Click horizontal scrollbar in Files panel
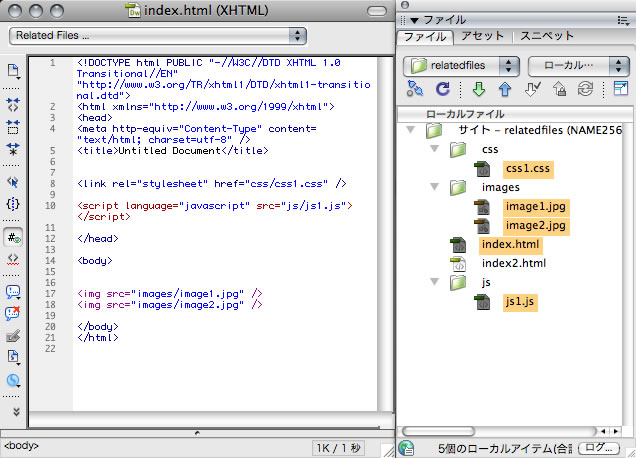 [x=438, y=431]
